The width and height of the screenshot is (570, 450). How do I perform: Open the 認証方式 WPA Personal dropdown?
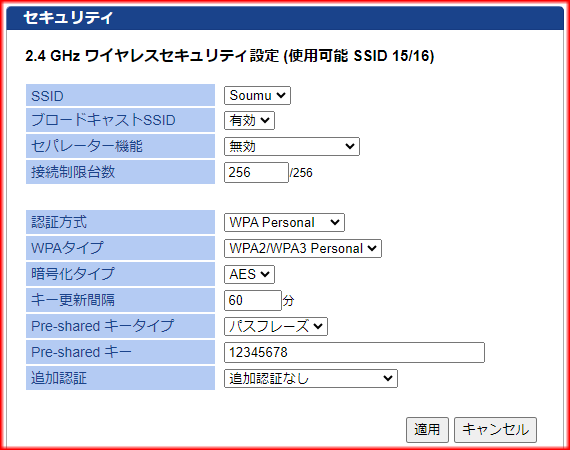tap(284, 222)
